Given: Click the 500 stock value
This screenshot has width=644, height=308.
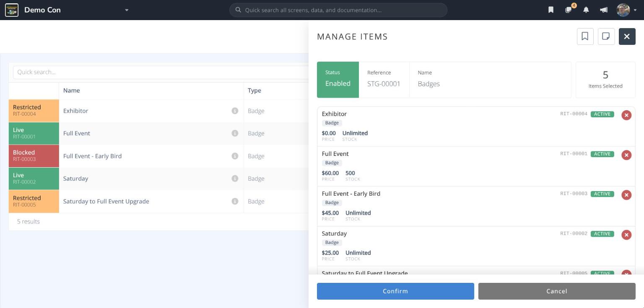Looking at the screenshot, I should tap(350, 173).
